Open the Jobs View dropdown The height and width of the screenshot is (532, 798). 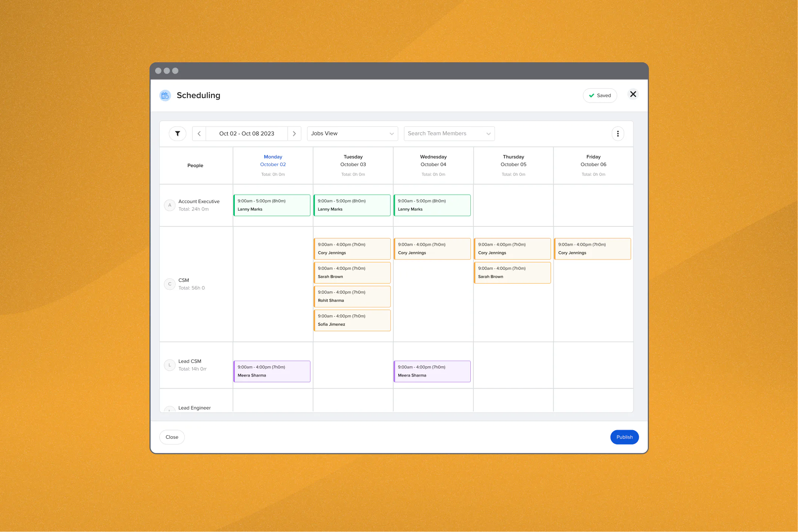pos(352,134)
